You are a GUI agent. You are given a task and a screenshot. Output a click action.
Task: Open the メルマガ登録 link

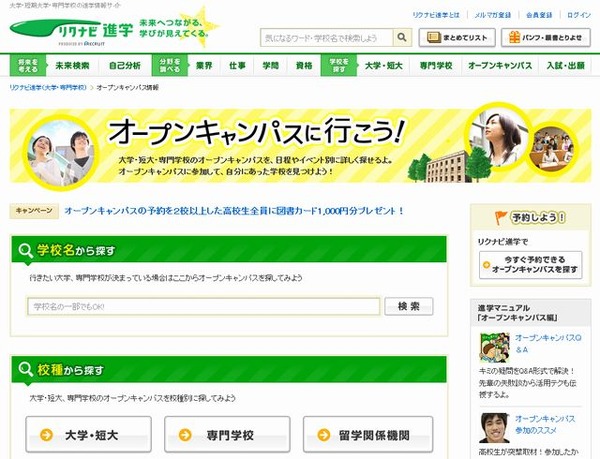(x=492, y=15)
